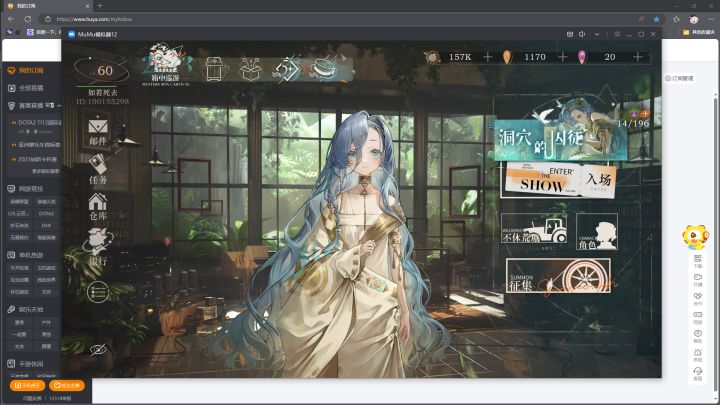Click the Enter the Show 入场 ticket
This screenshot has height=405, width=720.
coord(558,180)
